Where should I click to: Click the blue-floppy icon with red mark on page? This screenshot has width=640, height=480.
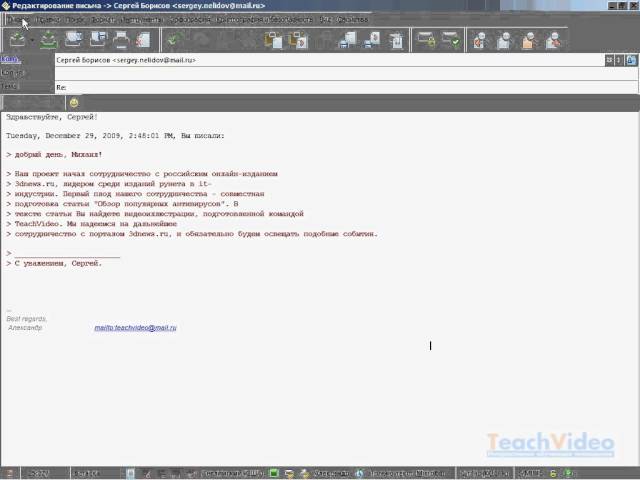pyautogui.click(x=372, y=40)
